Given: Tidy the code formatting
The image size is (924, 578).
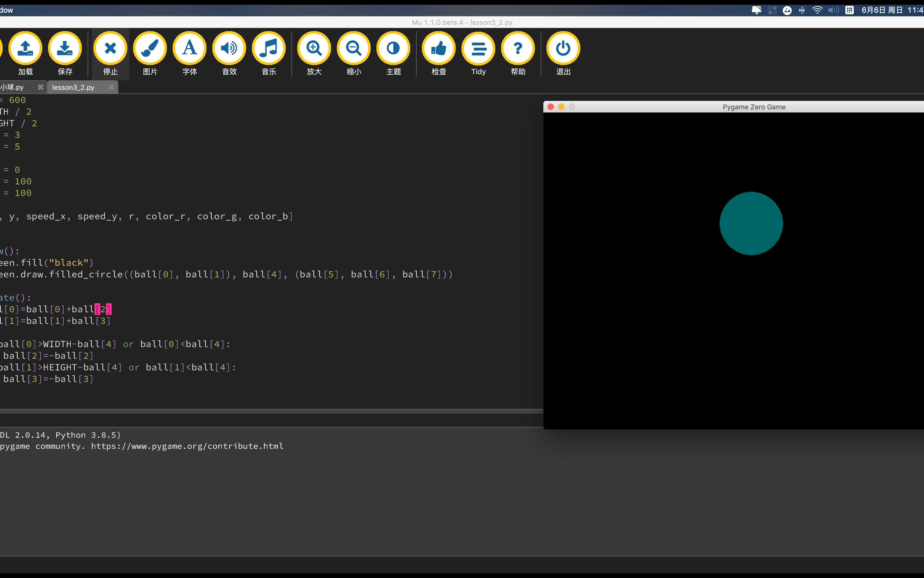Looking at the screenshot, I should 478,49.
